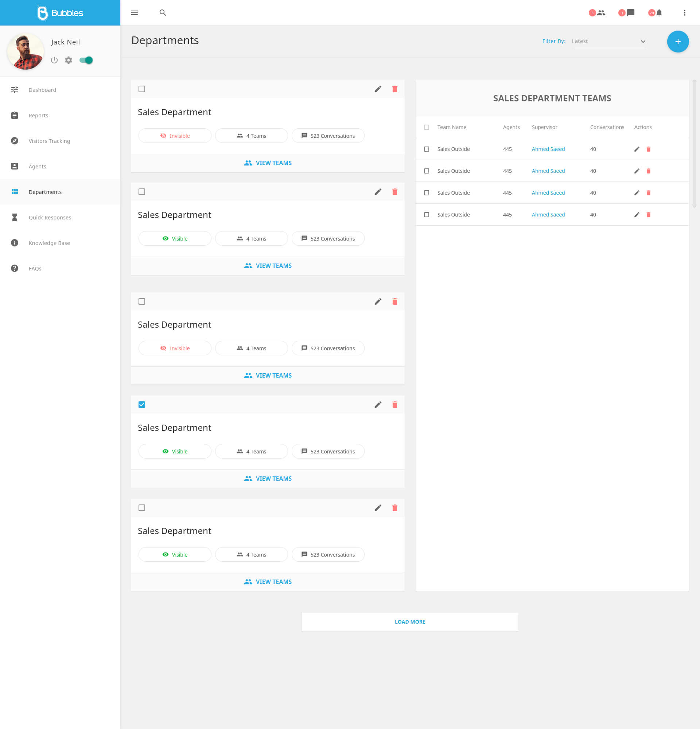Click VIEW TEAMS on the checked card
Screen dimensions: 700x729
[268, 478]
